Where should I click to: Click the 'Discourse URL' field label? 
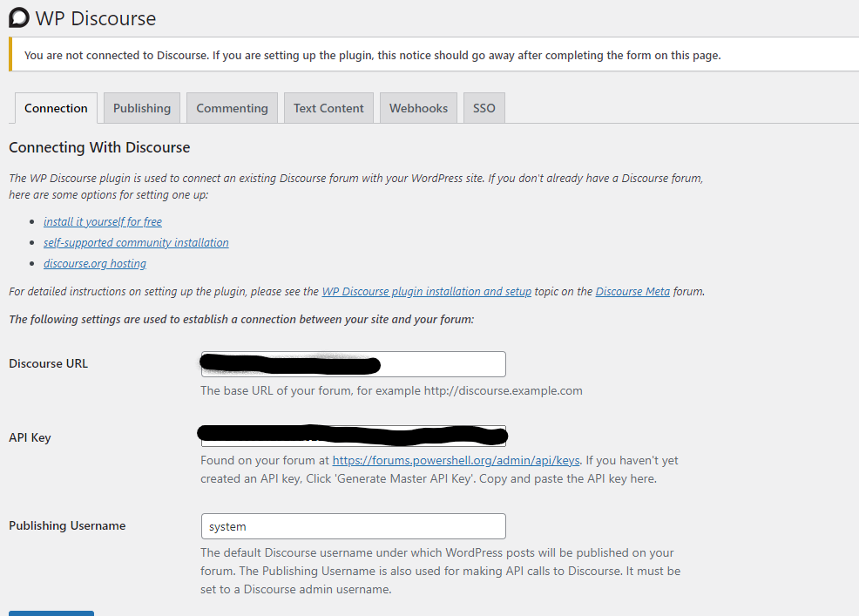(48, 363)
